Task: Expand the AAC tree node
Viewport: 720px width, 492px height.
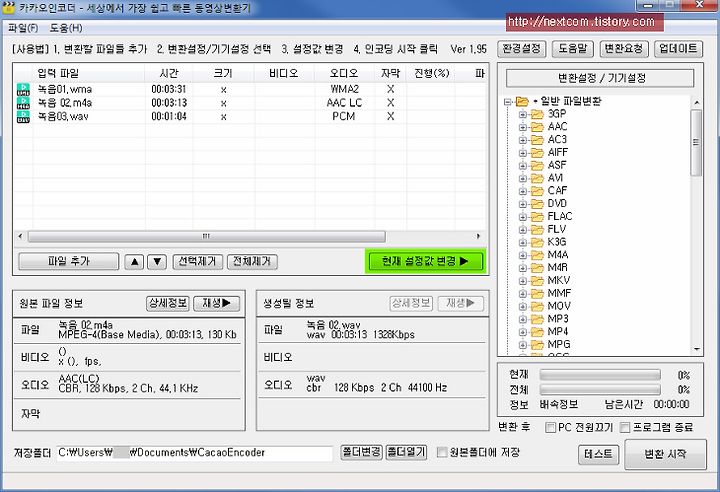Action: coord(523,127)
